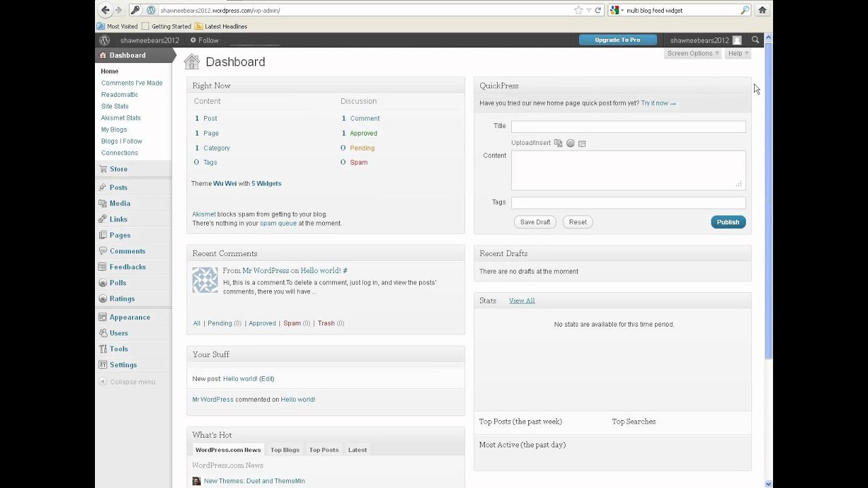Open My Blogs submenu item
Screen dimensions: 868x488
pos(114,129)
